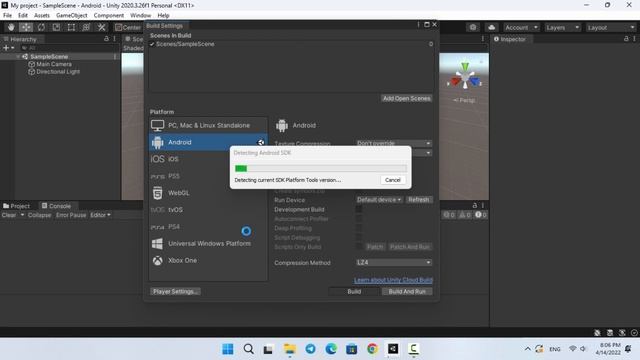Screen dimensions: 640x360
Task: Open Default device dropdown
Action: point(379,200)
